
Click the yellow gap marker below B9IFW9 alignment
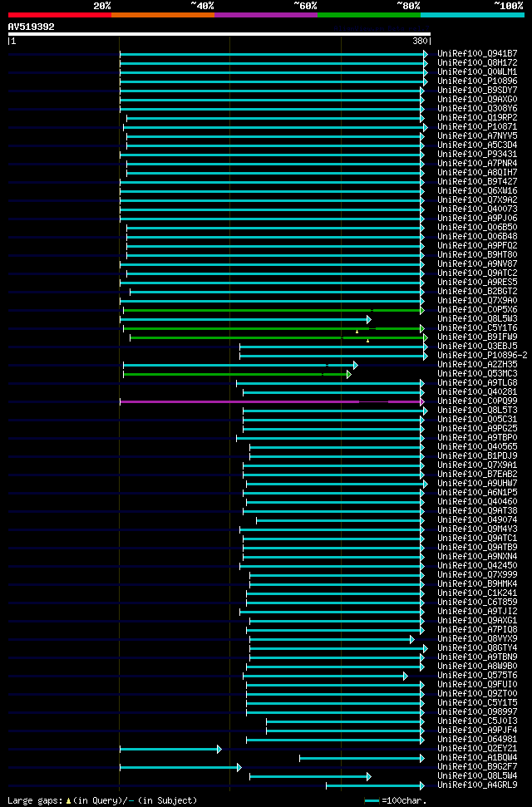click(x=367, y=341)
